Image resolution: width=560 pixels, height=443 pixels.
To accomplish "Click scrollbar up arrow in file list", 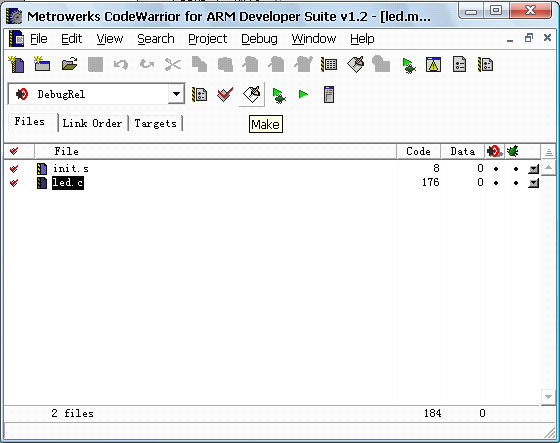I will pos(549,167).
